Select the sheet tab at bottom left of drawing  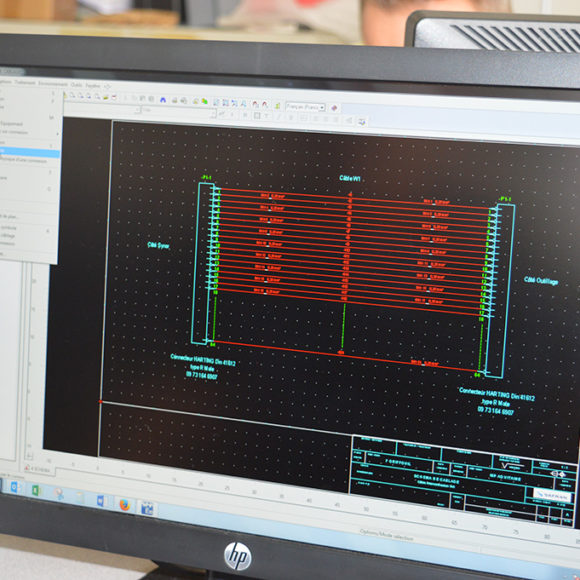click(39, 470)
